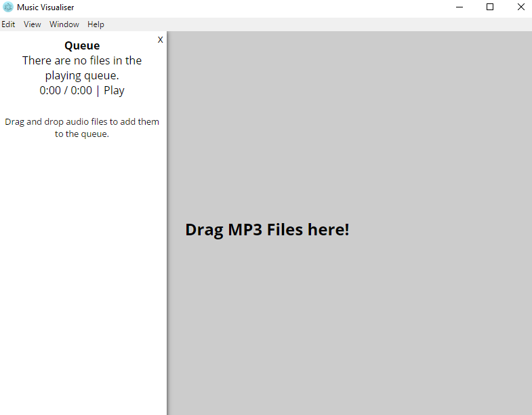This screenshot has width=532, height=415.
Task: Click the "Drag MP3 Files here!" heading
Action: 267,230
